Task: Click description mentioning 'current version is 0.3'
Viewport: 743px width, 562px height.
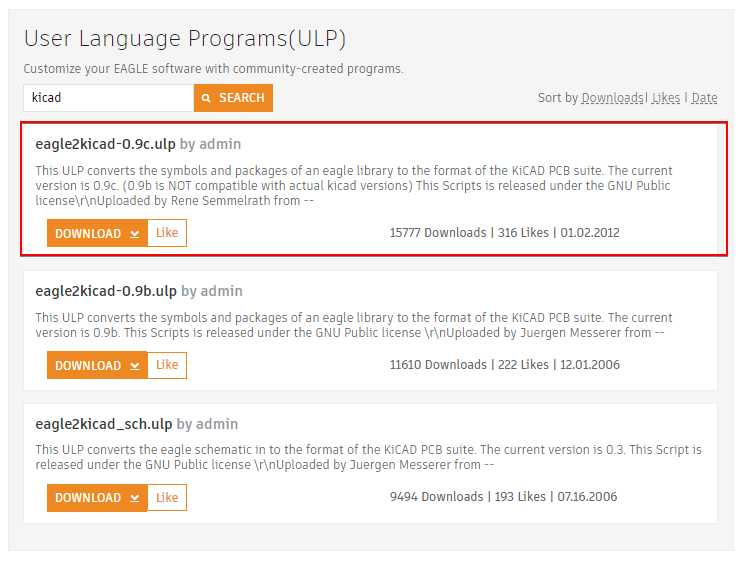Action: point(368,457)
